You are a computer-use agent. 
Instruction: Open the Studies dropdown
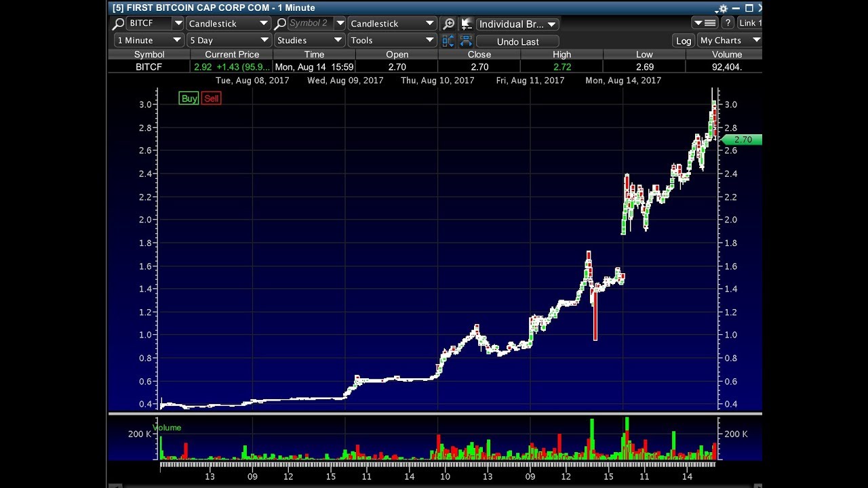click(309, 40)
